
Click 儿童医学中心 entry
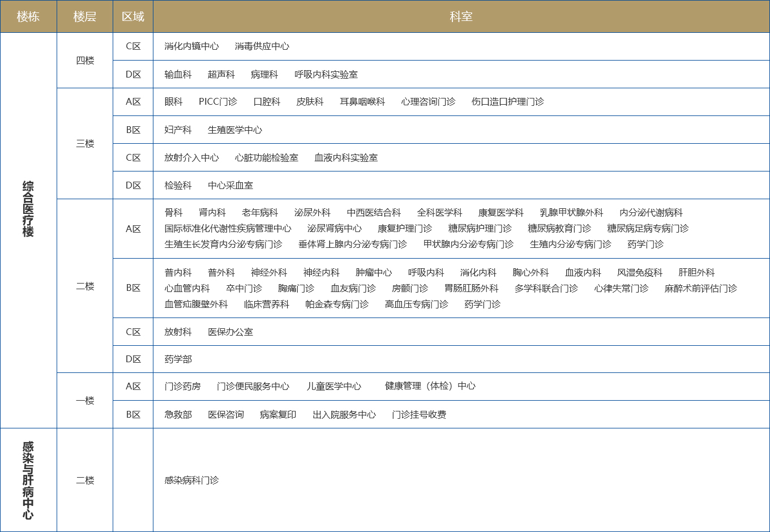(333, 387)
